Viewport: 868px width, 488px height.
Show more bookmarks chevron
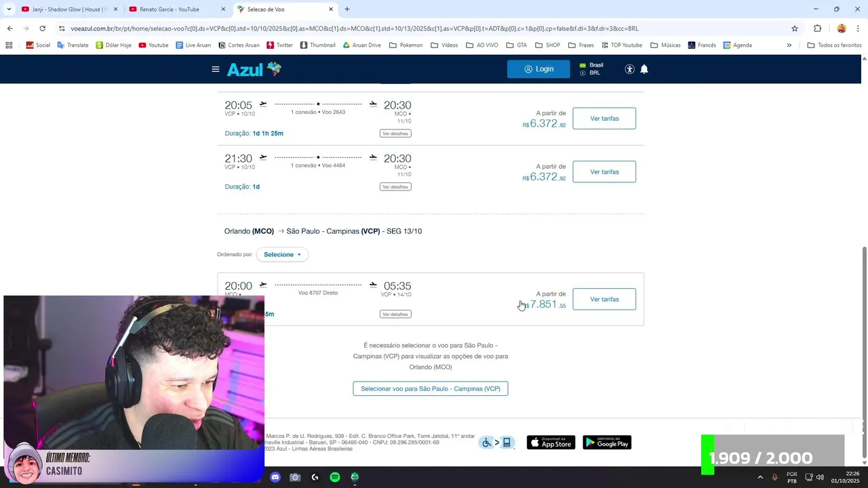pyautogui.click(x=789, y=45)
